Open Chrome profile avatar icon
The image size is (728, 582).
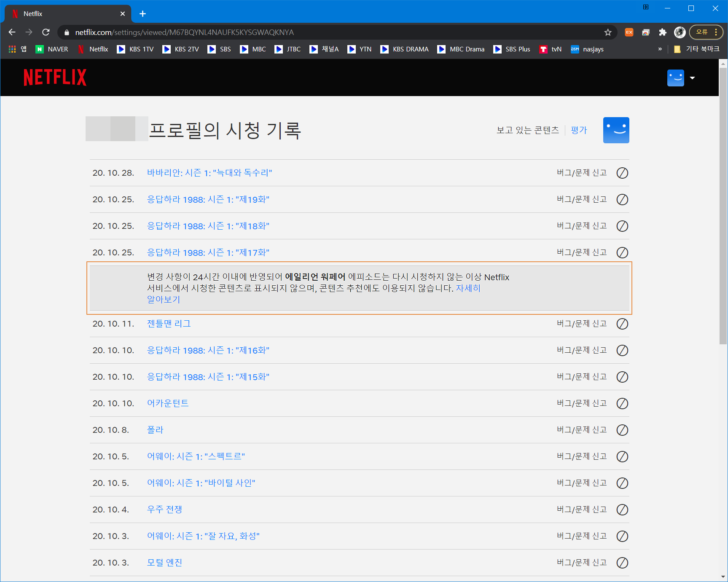tap(680, 32)
